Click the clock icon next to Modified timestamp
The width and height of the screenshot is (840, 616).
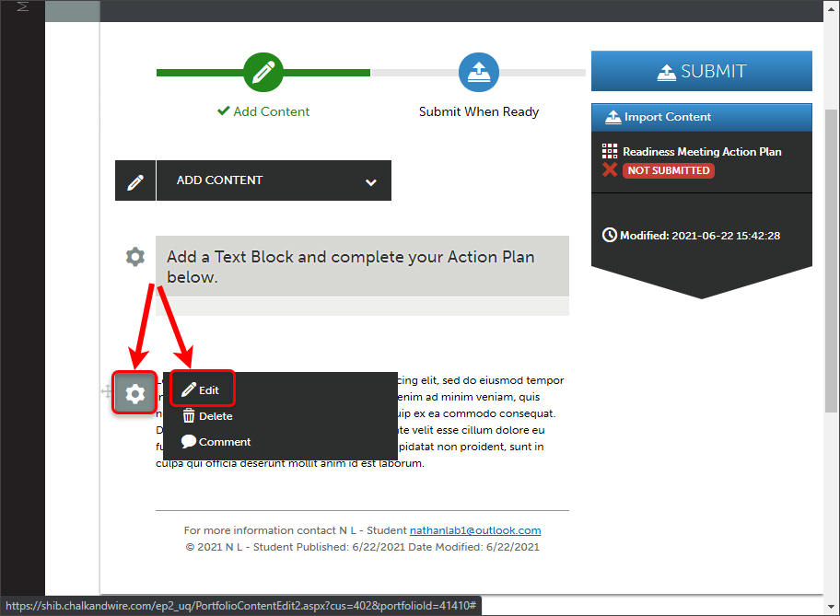click(x=608, y=235)
